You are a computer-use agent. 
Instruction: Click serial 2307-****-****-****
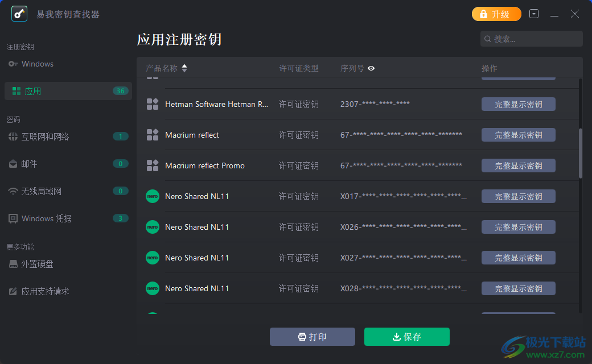tap(375, 104)
